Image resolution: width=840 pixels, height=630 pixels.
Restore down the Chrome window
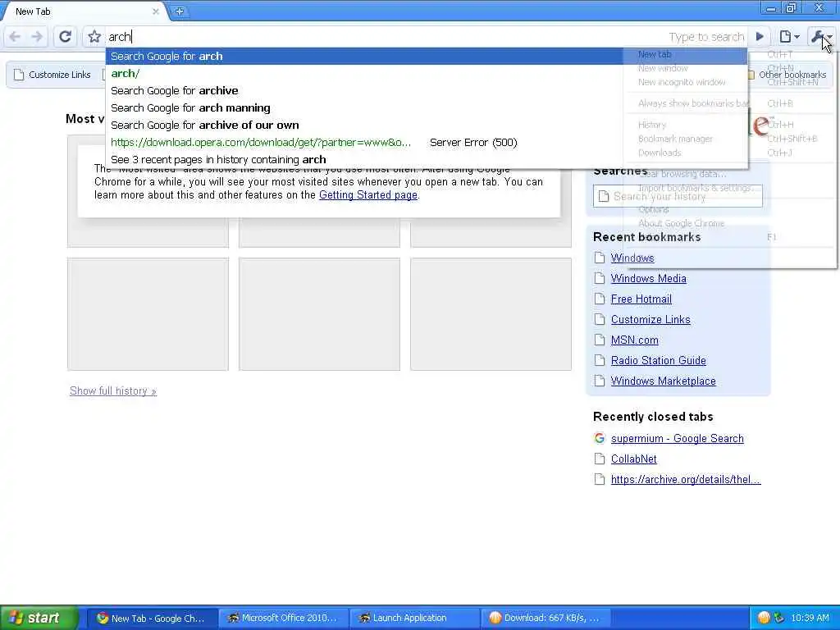click(x=792, y=8)
